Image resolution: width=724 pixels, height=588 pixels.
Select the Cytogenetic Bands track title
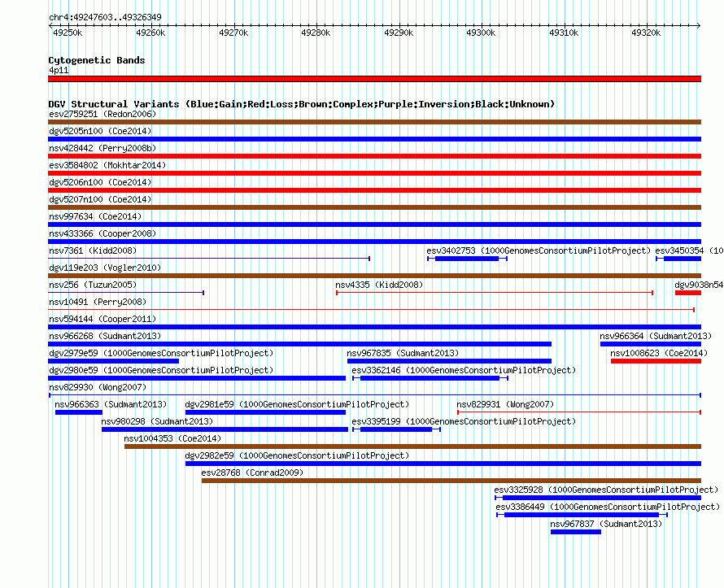97,60
